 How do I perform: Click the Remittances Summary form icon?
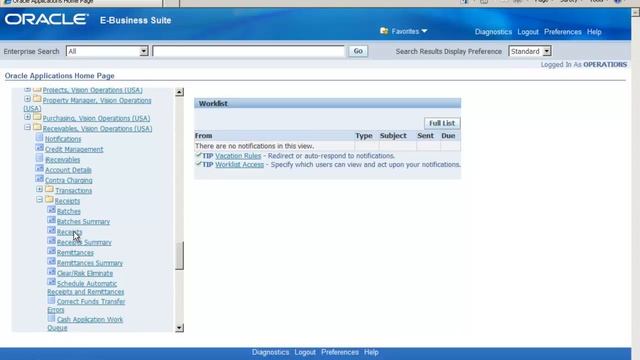(x=51, y=262)
